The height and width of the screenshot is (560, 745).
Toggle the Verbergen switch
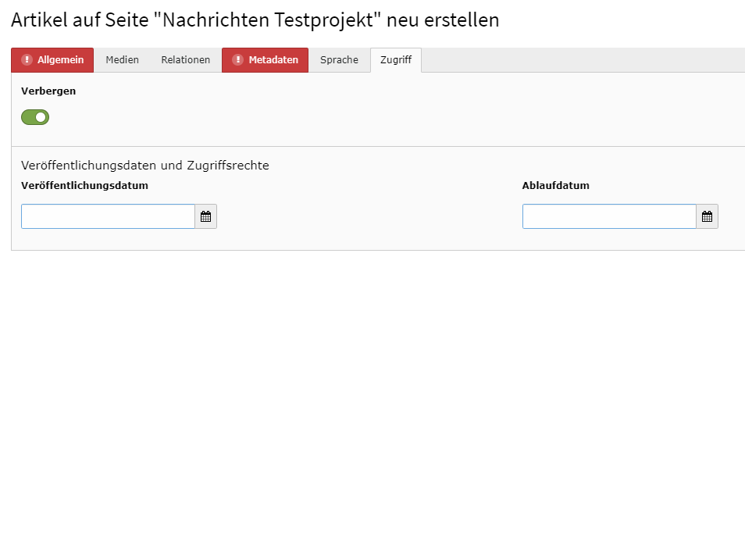coord(35,117)
